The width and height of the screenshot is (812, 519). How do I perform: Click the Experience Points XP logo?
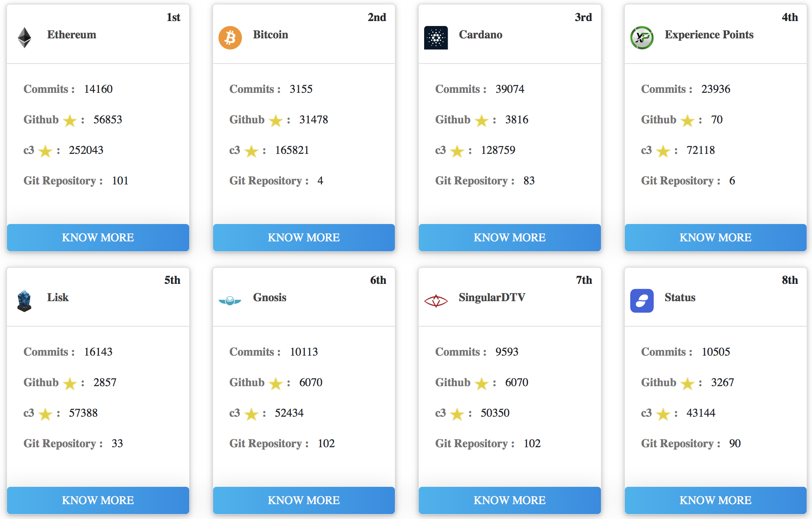pyautogui.click(x=642, y=38)
